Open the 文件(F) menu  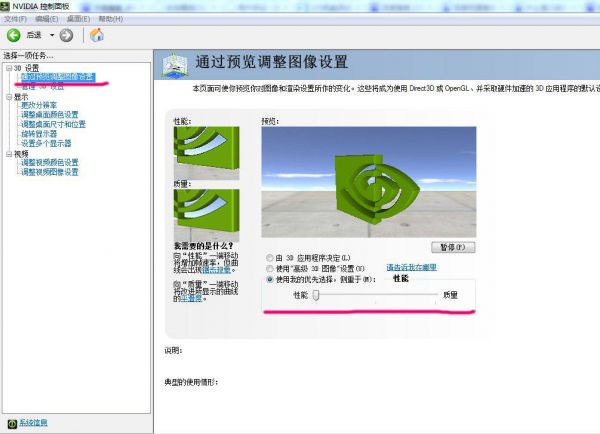pyautogui.click(x=15, y=19)
